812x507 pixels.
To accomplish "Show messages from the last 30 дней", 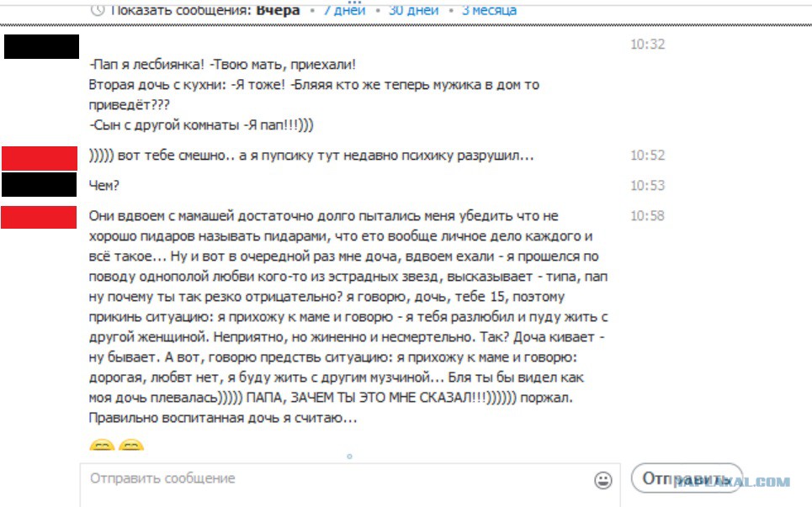I will tap(413, 10).
